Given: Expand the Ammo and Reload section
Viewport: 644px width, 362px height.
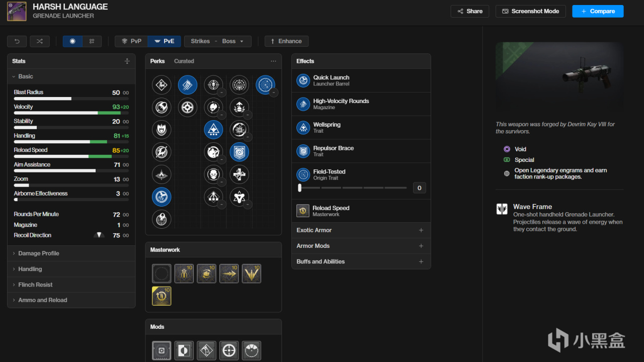Looking at the screenshot, I should coord(71,300).
